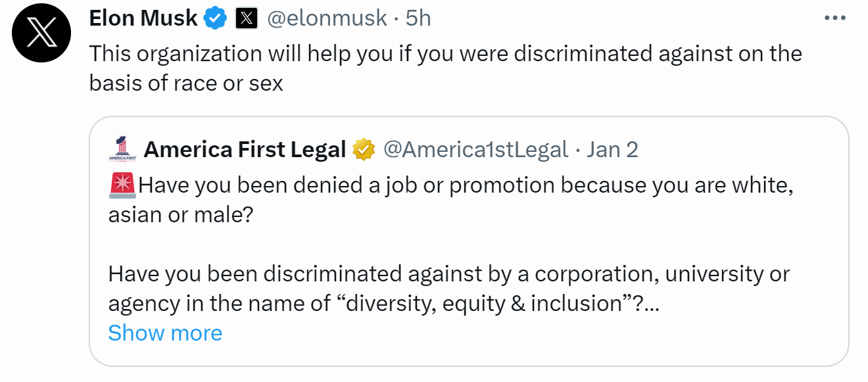Click the red siren emoji in quote
This screenshot has height=382, width=868.
coord(122,185)
